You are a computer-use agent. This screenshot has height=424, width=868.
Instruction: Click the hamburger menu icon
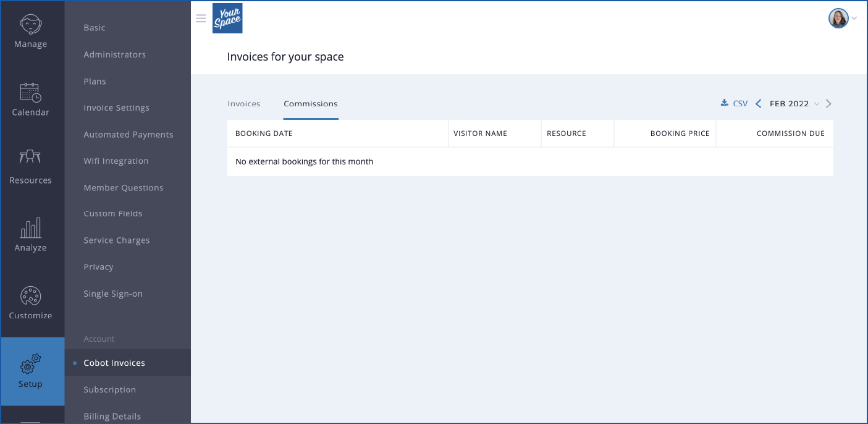click(x=201, y=18)
